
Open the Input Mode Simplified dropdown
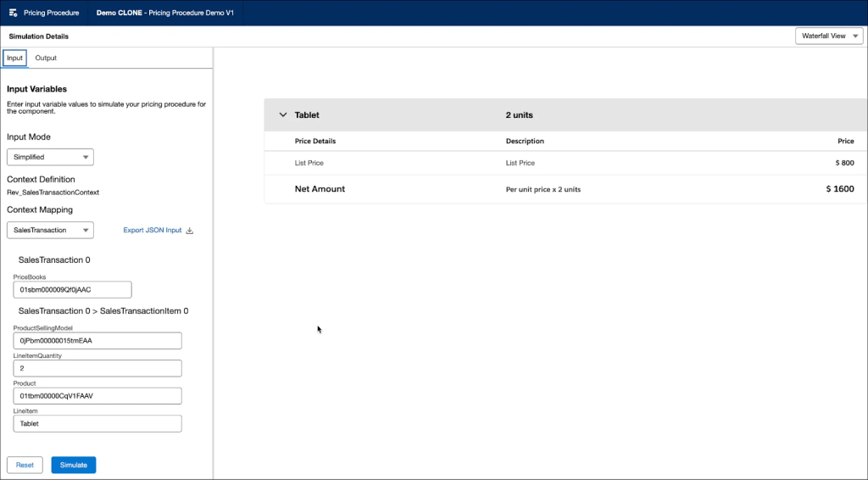[x=50, y=157]
